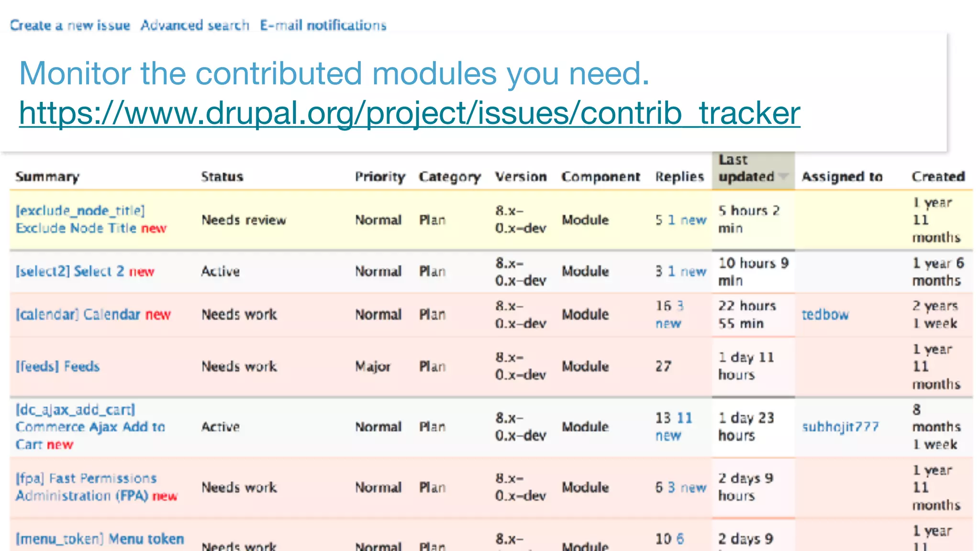This screenshot has height=551, width=980.
Task: Select the Major priority of Feeds
Action: [x=373, y=366]
